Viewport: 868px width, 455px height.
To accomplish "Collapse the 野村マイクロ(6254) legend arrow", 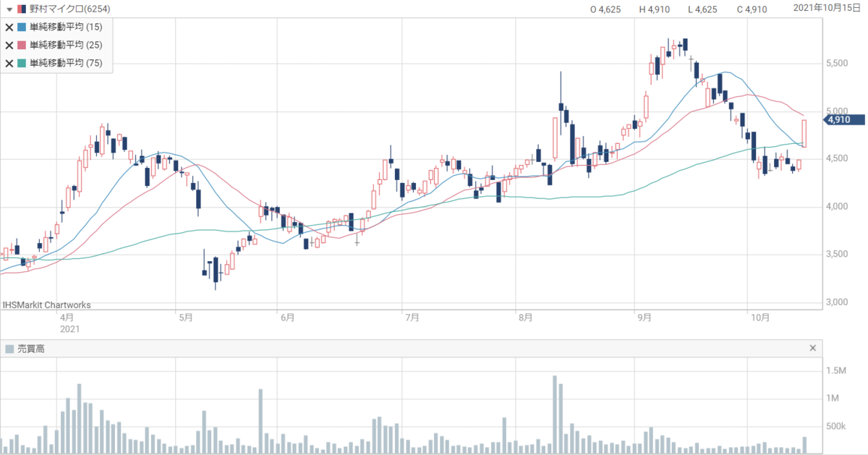I will (x=9, y=9).
